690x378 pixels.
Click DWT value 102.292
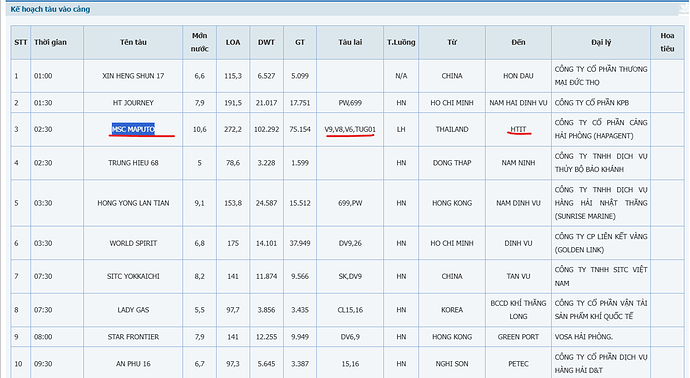[x=266, y=129]
